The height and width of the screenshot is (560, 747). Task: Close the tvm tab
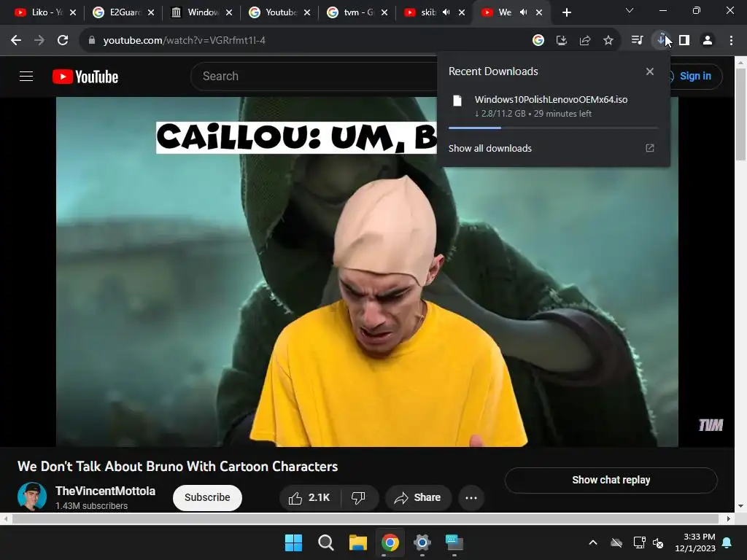[384, 12]
